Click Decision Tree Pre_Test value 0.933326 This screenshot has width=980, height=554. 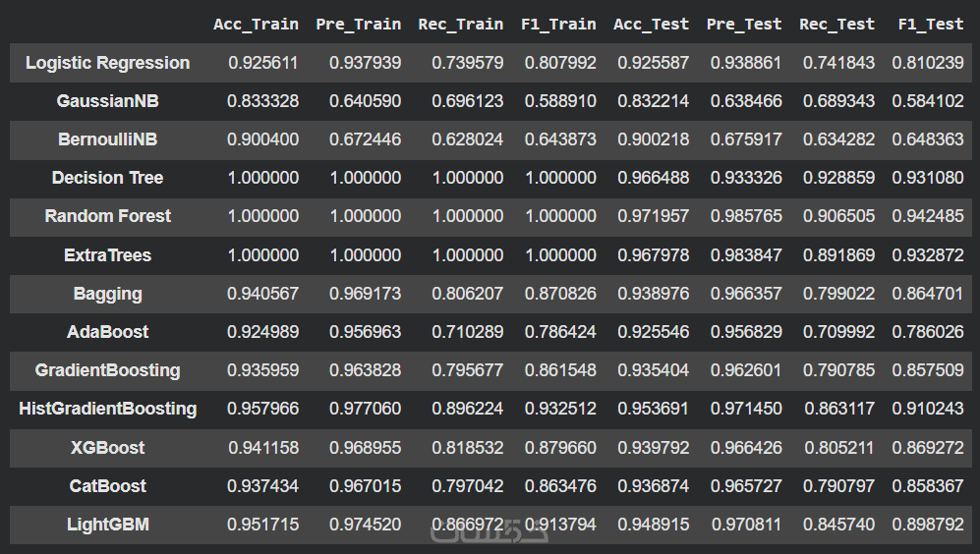746,178
